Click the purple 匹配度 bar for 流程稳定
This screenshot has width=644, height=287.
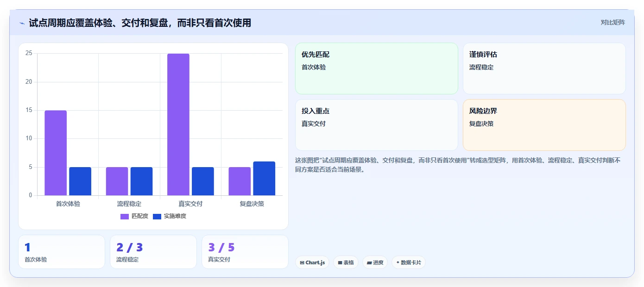(x=117, y=181)
